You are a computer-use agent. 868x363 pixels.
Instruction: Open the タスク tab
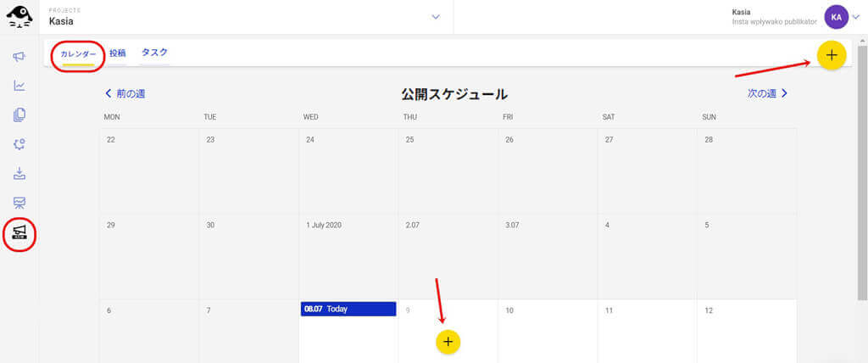coord(154,53)
